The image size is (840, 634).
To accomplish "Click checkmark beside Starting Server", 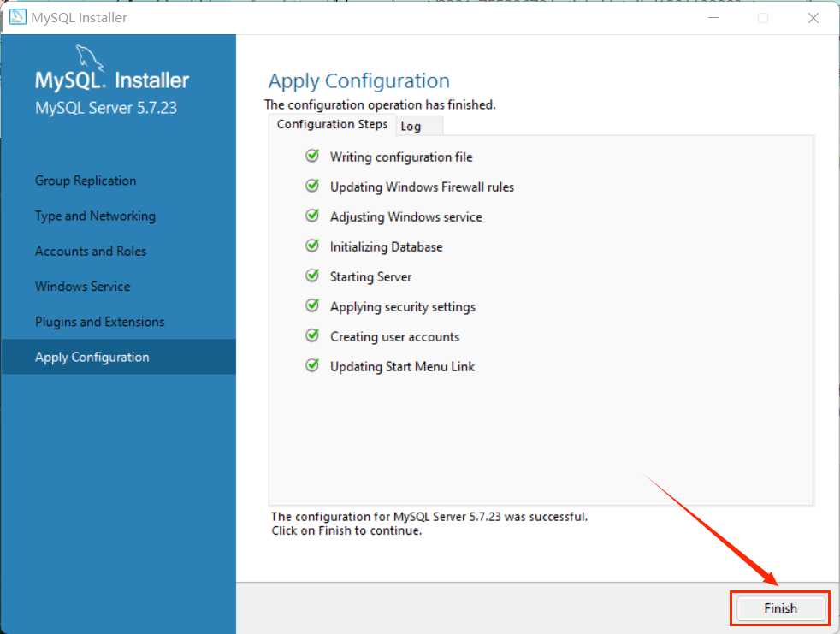I will pyautogui.click(x=312, y=276).
